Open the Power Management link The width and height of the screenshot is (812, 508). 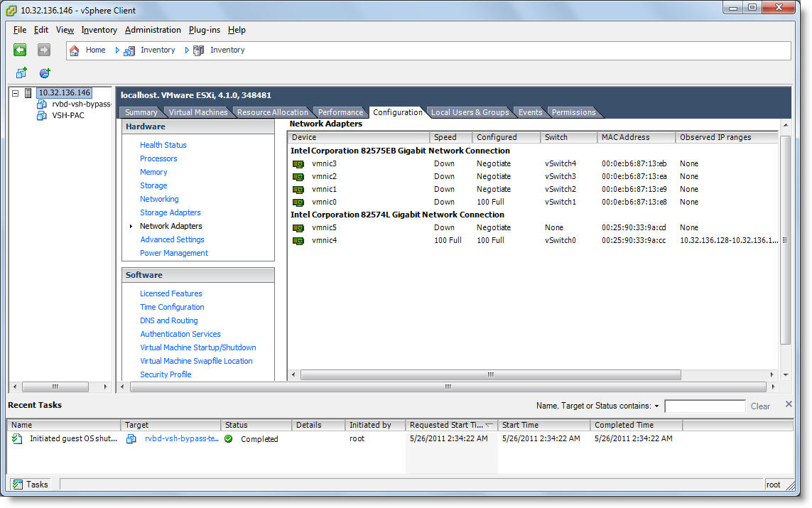[x=174, y=253]
